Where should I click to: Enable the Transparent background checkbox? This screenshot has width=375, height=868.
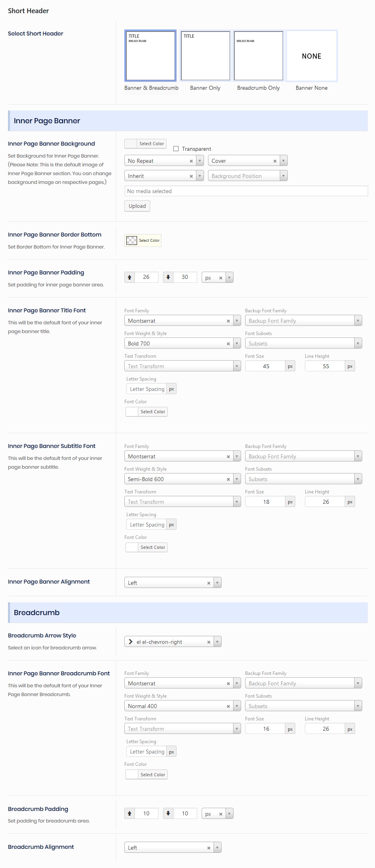(x=176, y=149)
